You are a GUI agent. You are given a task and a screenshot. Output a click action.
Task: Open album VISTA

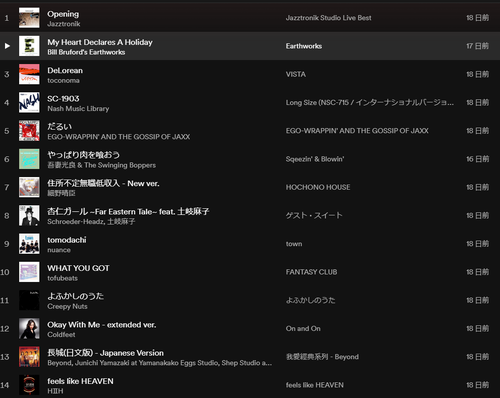[x=296, y=74]
